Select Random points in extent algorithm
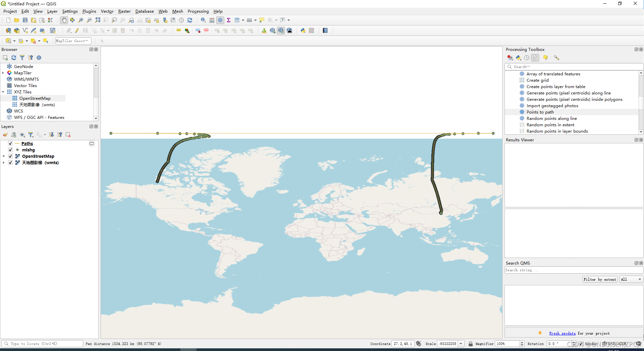Viewport: 644px width, 351px height. (x=550, y=125)
